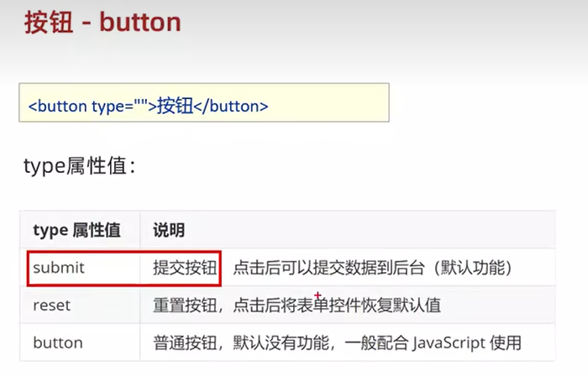Screen dimensions: 588x376
Task: Click the "按钮 - button" slide title
Action: point(102,23)
